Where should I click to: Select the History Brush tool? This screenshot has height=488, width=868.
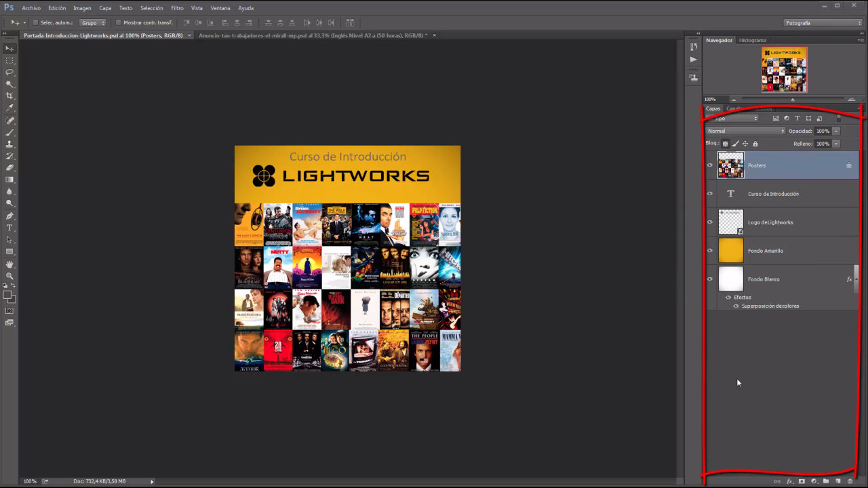(x=9, y=156)
